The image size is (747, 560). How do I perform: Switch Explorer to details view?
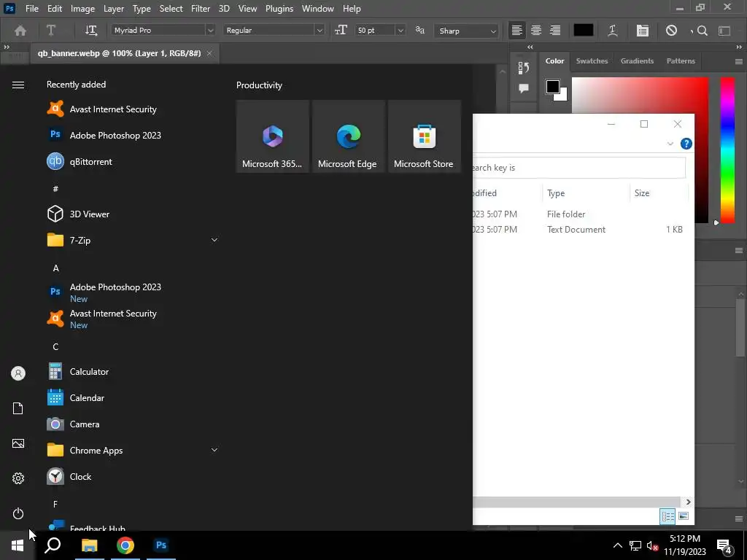click(x=667, y=516)
